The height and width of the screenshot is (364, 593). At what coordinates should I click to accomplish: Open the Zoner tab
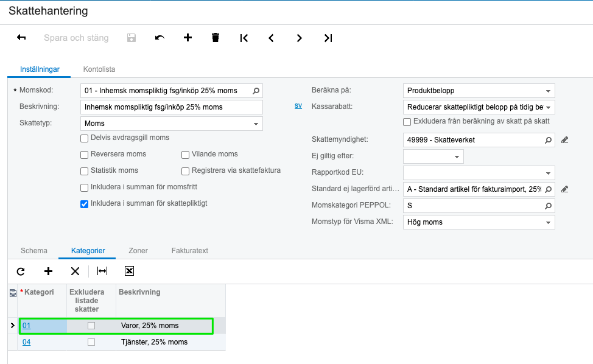point(138,251)
